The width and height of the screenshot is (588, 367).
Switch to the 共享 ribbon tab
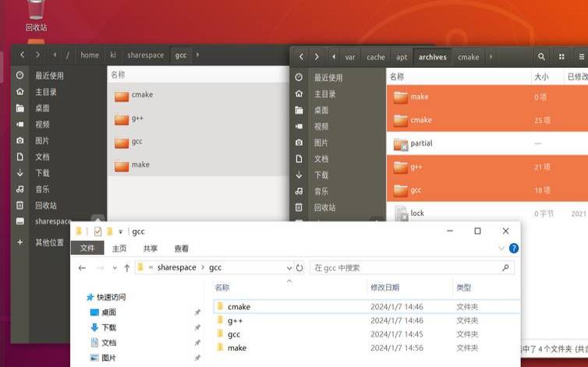tap(151, 249)
